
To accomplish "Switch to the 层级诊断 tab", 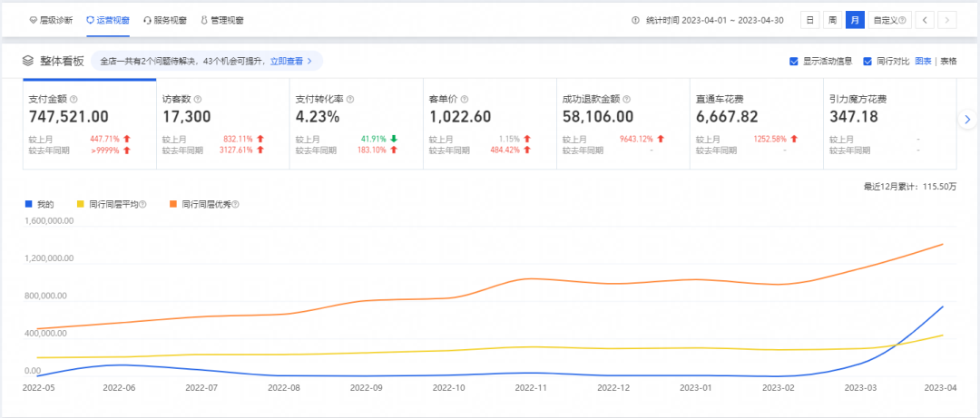I will click(51, 19).
